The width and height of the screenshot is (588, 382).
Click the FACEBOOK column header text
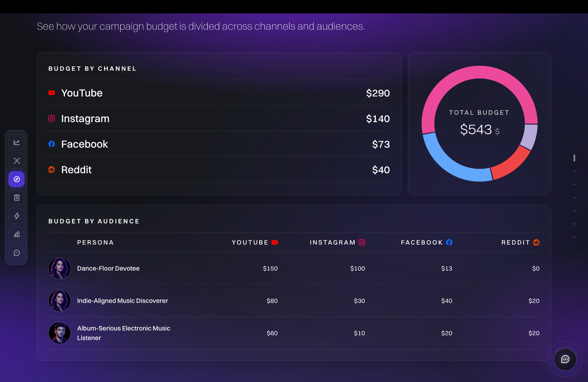422,242
